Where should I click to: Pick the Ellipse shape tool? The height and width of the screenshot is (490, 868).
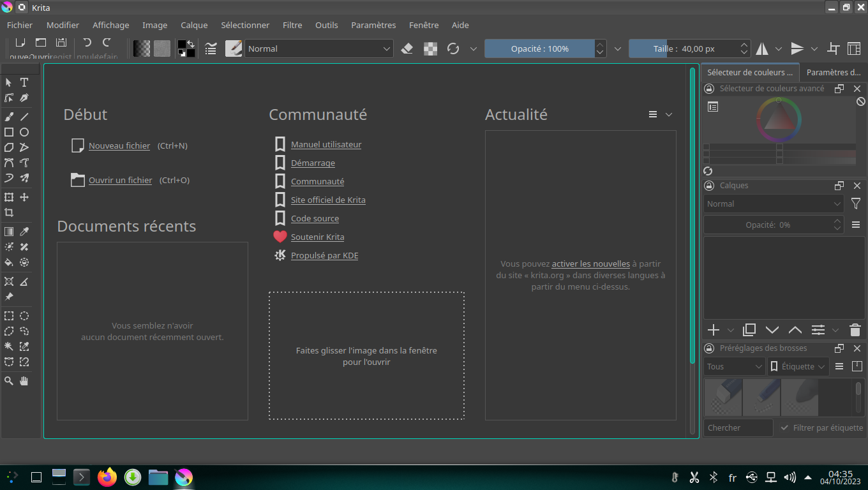tap(24, 132)
